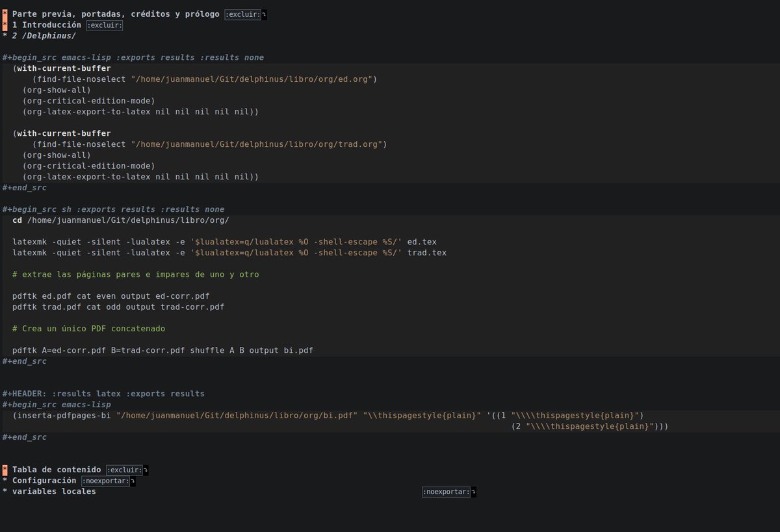
Task: Click the star before 'Configuración' heading
Action: (x=5, y=481)
